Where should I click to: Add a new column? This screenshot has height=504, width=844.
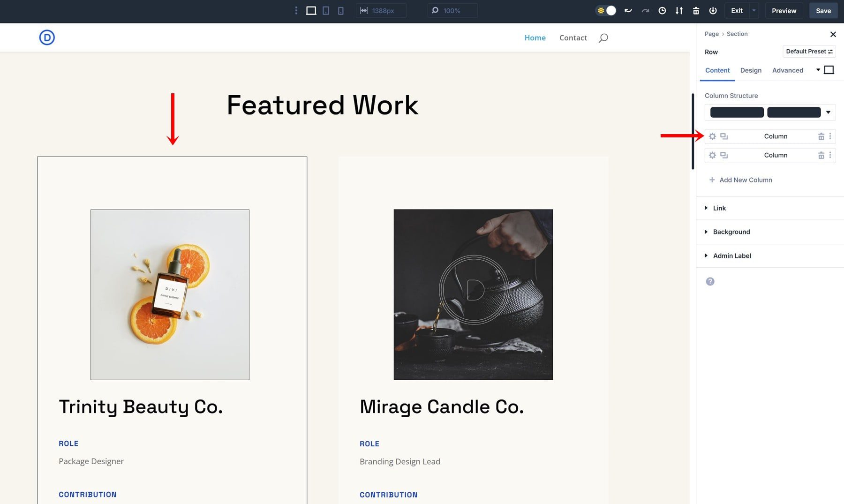tap(740, 180)
